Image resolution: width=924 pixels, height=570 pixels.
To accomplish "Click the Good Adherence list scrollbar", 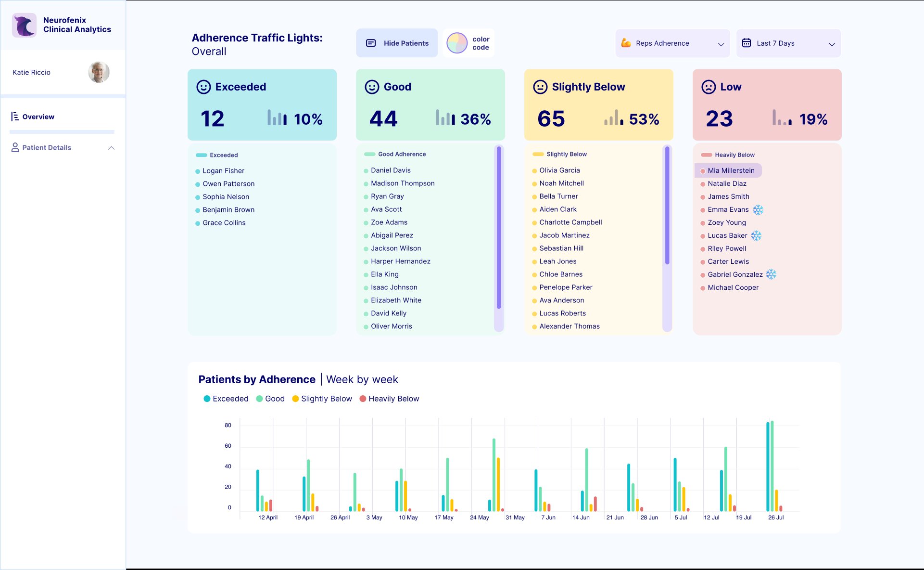I will click(499, 227).
